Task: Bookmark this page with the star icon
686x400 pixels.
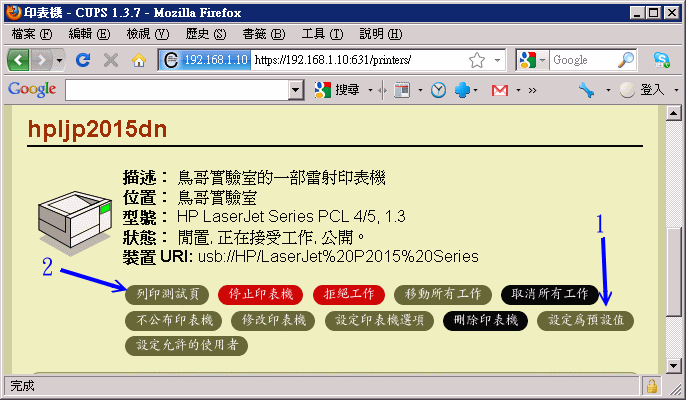Action: 477,60
